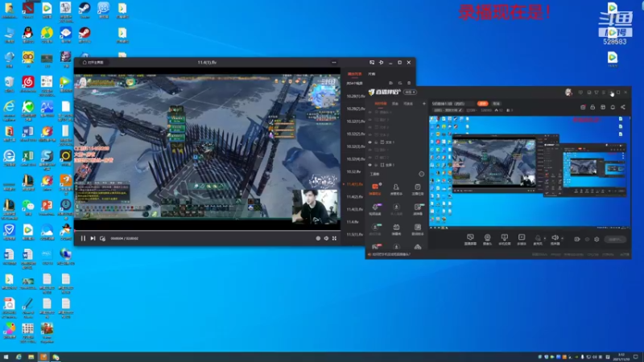
Task: Click the live preview canvas in streaming app
Action: coord(530,171)
